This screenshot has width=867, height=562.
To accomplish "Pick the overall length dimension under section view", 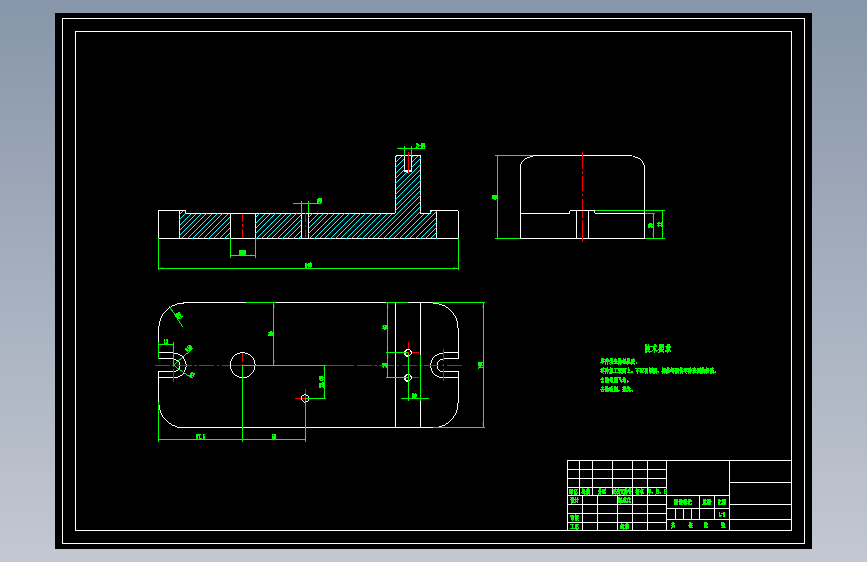I will point(308,267).
